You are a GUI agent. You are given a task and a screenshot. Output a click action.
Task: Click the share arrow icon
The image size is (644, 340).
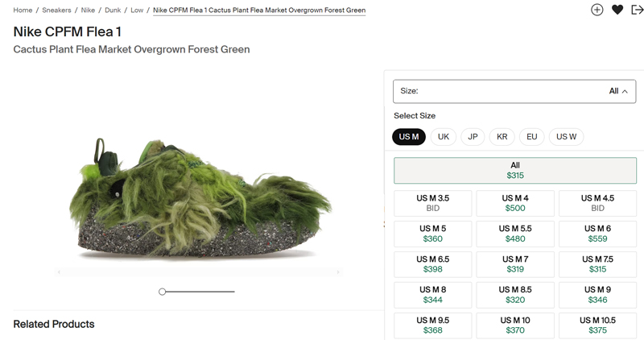click(637, 10)
